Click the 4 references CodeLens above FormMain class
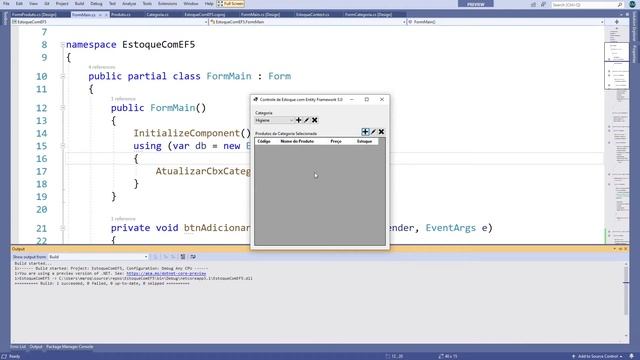The image size is (640, 360). point(102,67)
